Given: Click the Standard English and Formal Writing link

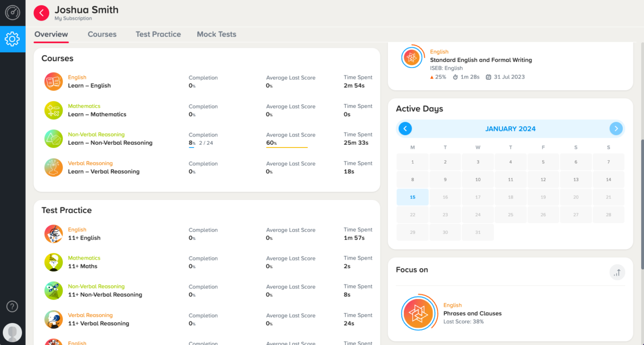Looking at the screenshot, I should [x=481, y=60].
